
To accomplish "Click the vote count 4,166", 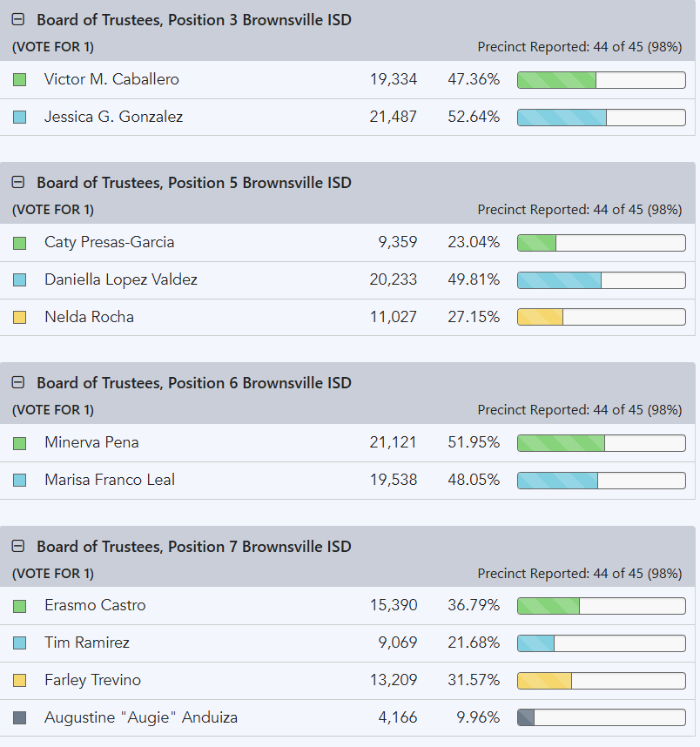I will point(398,717).
